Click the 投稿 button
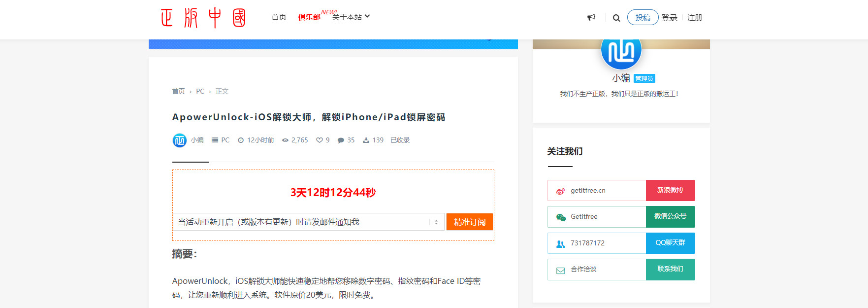 [x=643, y=17]
